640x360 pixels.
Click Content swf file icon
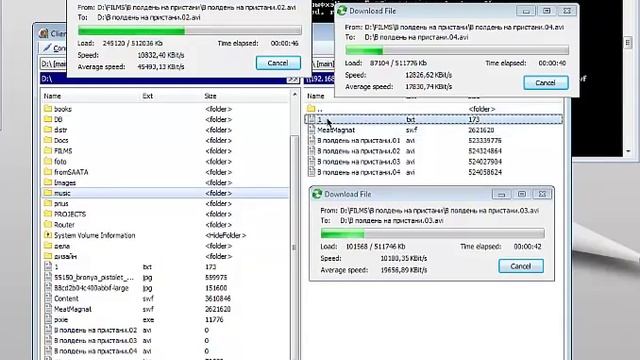(x=48, y=298)
